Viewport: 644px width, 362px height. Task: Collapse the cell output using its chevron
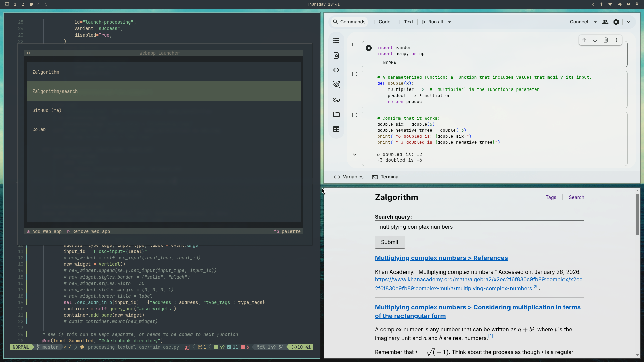click(354, 155)
